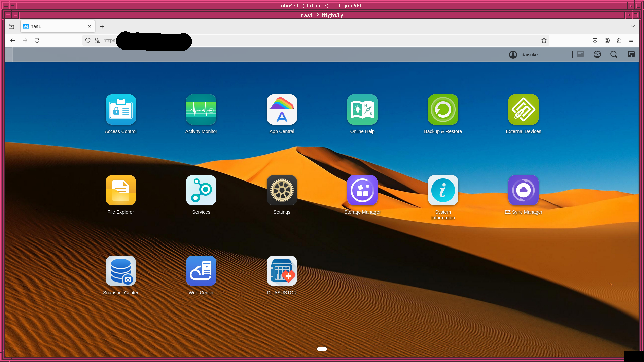Open System Information
The width and height of the screenshot is (644, 362).
coord(443,190)
